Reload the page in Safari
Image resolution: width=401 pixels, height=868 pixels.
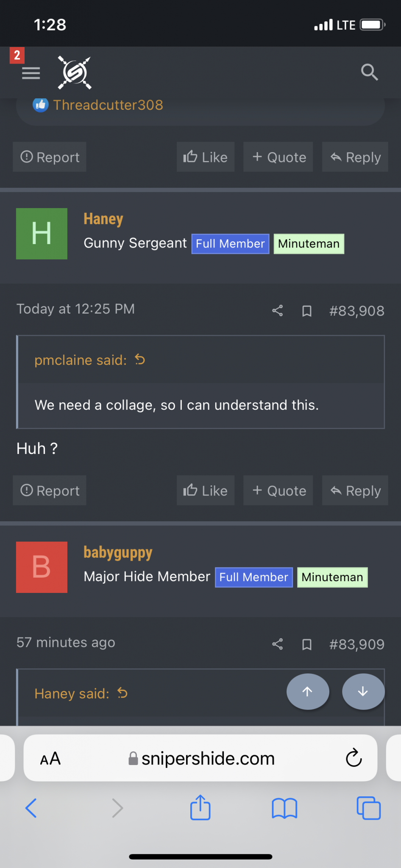pos(354,758)
